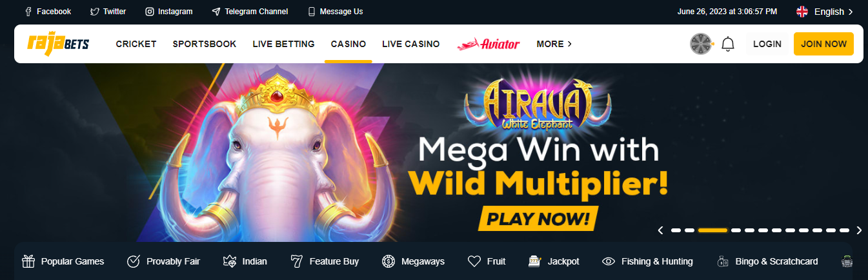Open the Megaways games category

coord(413,261)
